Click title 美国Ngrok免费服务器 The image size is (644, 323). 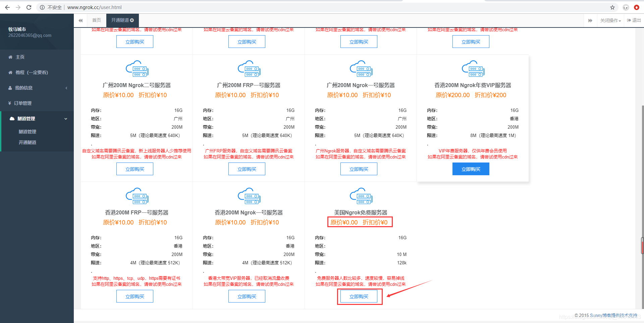pyautogui.click(x=361, y=213)
